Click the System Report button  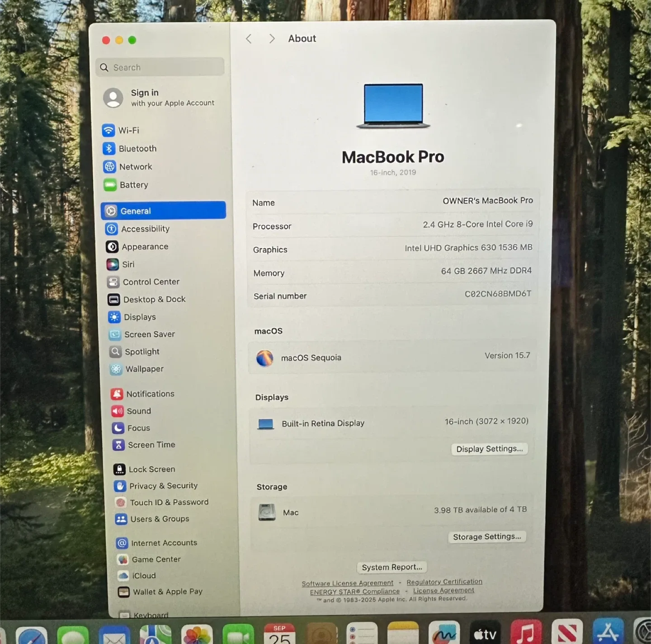pyautogui.click(x=392, y=567)
